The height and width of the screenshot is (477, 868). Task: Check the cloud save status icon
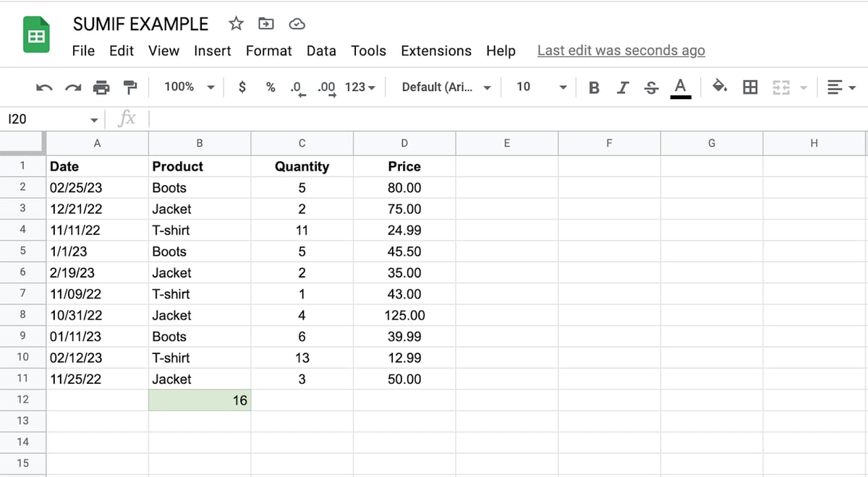(297, 24)
